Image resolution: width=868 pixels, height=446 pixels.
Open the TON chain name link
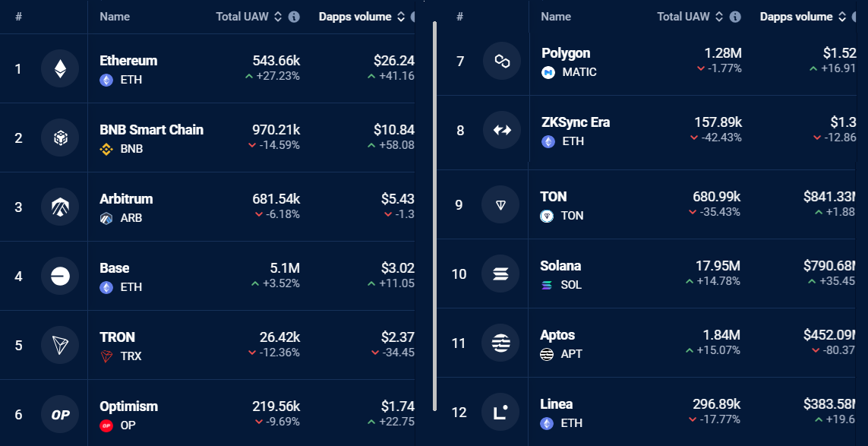(x=553, y=197)
